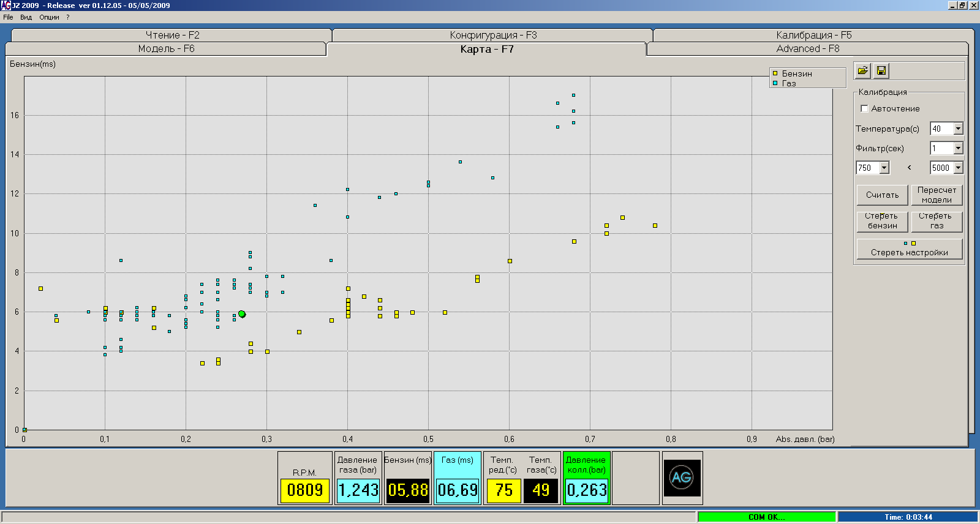
Task: Click the cyan Газ legend marker
Action: [775, 83]
